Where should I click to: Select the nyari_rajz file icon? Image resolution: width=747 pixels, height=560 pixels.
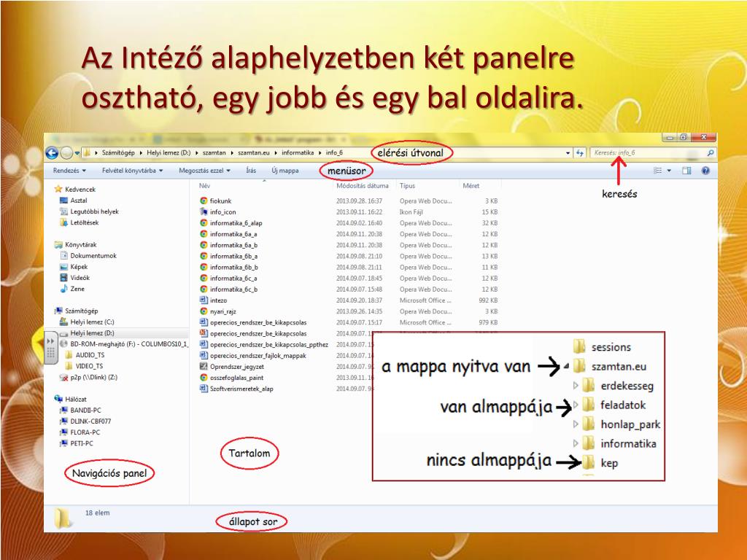click(204, 311)
